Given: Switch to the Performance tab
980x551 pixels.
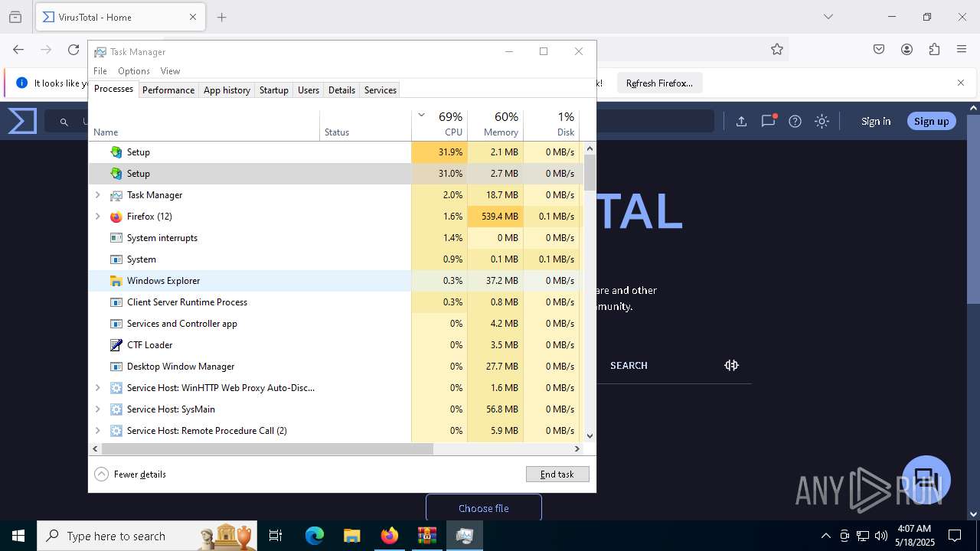Looking at the screenshot, I should (168, 90).
